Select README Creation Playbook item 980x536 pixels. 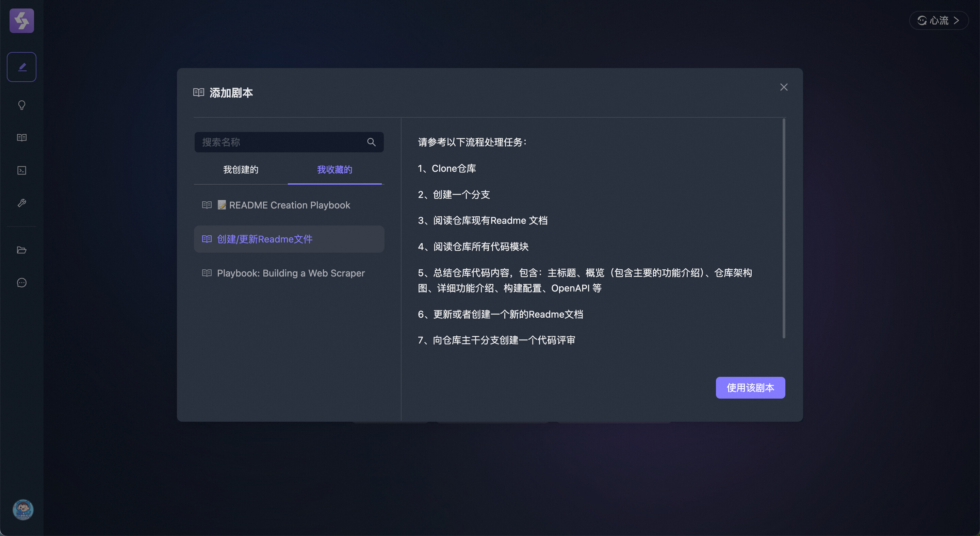pyautogui.click(x=289, y=205)
